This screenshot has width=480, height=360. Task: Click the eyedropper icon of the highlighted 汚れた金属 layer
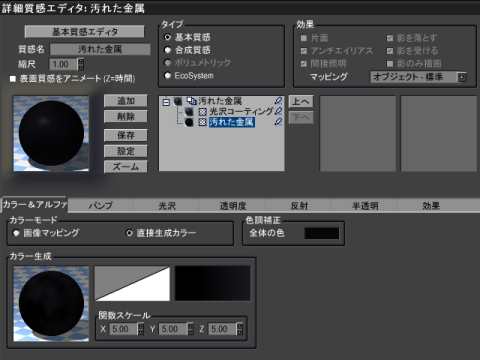(x=278, y=122)
